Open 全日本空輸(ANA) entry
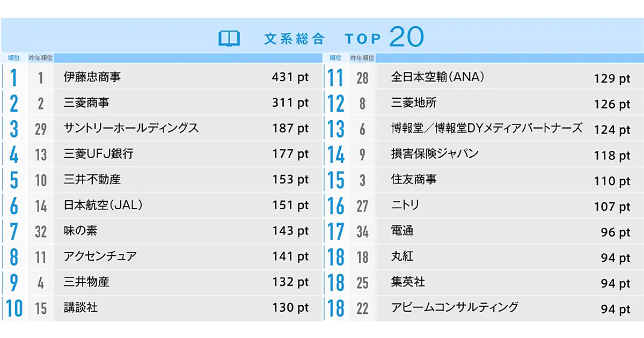Image resolution: width=644 pixels, height=338 pixels. click(437, 77)
